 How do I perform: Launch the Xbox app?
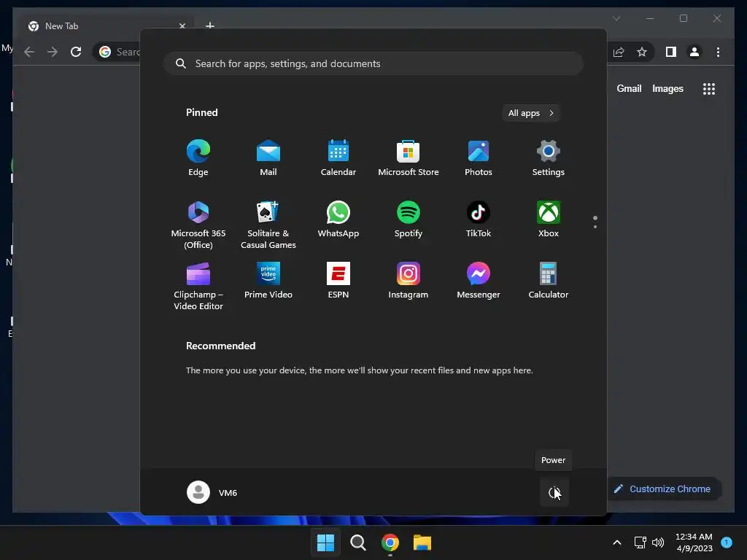[x=549, y=219]
